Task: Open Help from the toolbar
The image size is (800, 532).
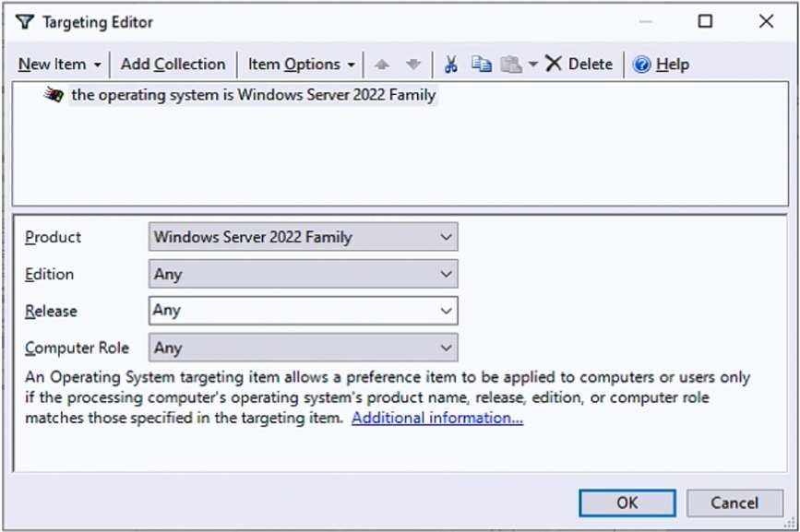Action: tap(662, 65)
